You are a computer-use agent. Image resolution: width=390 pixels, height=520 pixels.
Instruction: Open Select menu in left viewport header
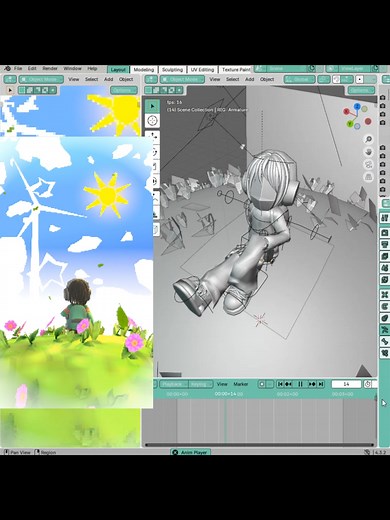click(91, 79)
